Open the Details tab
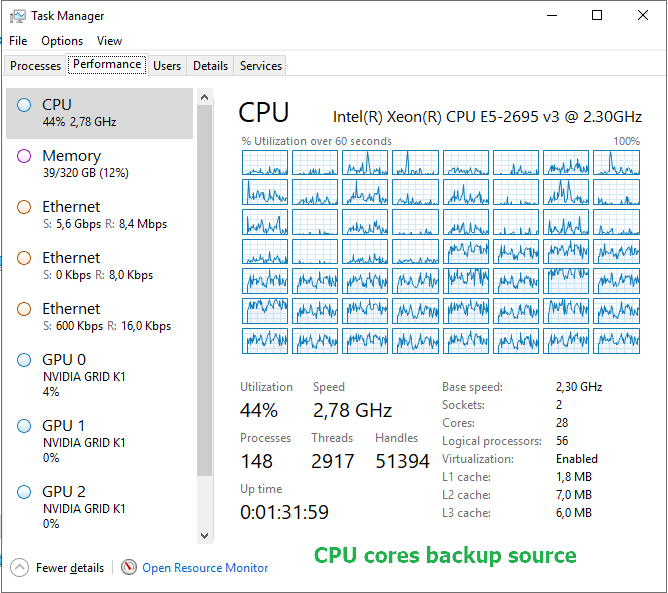 (210, 66)
